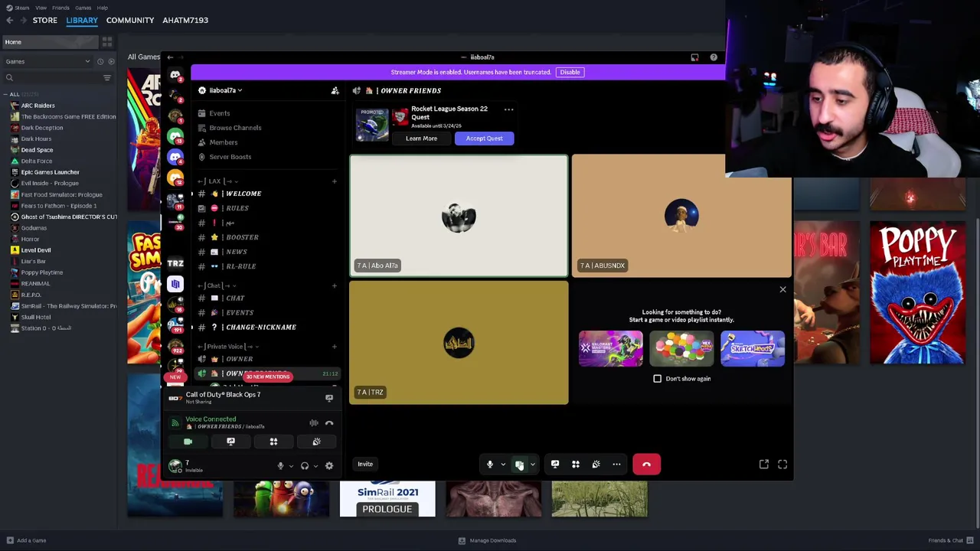
Task: Open Discord direct messages home icon
Action: point(175,75)
